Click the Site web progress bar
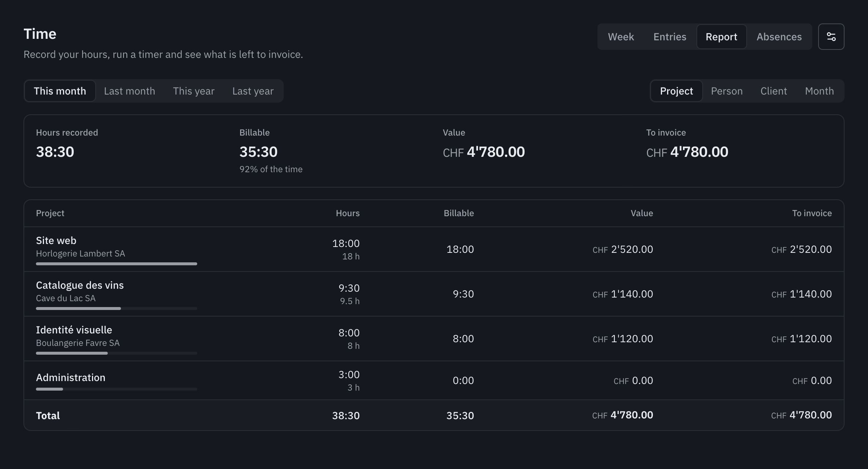Image resolution: width=868 pixels, height=469 pixels. [x=117, y=264]
